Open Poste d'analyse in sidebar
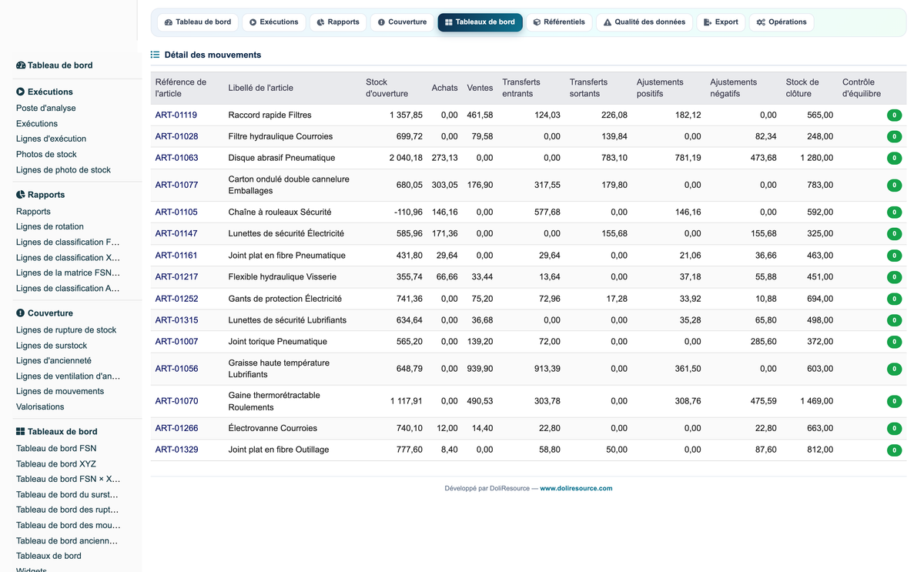The image size is (924, 572). [46, 109]
